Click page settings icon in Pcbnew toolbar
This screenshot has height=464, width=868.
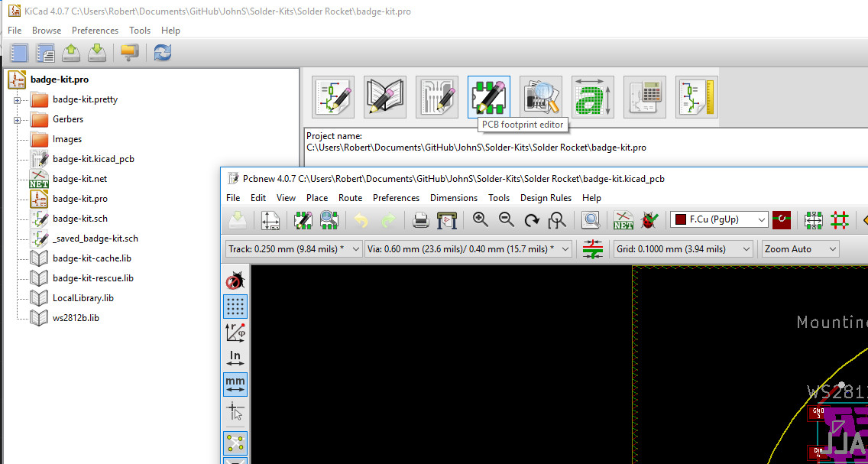tap(270, 220)
